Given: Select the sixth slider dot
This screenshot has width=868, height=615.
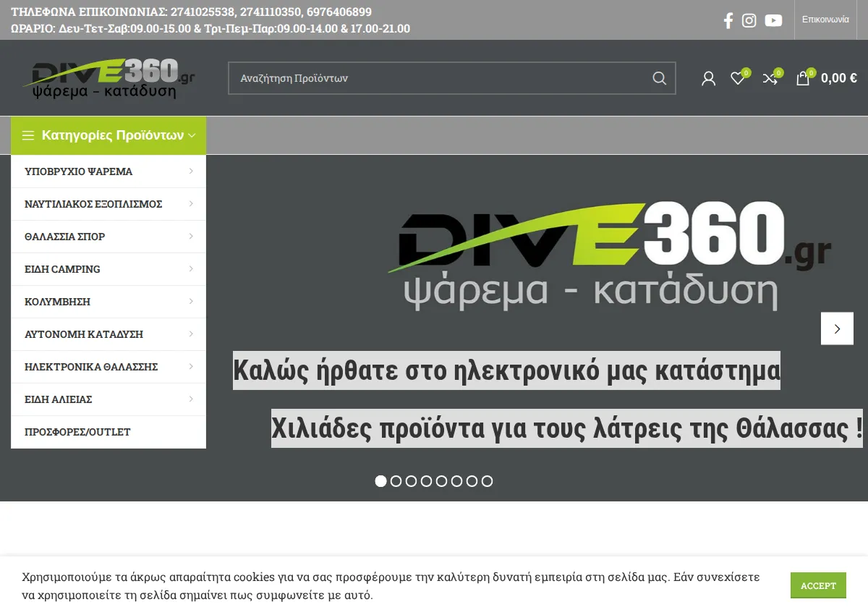Looking at the screenshot, I should 456,481.
